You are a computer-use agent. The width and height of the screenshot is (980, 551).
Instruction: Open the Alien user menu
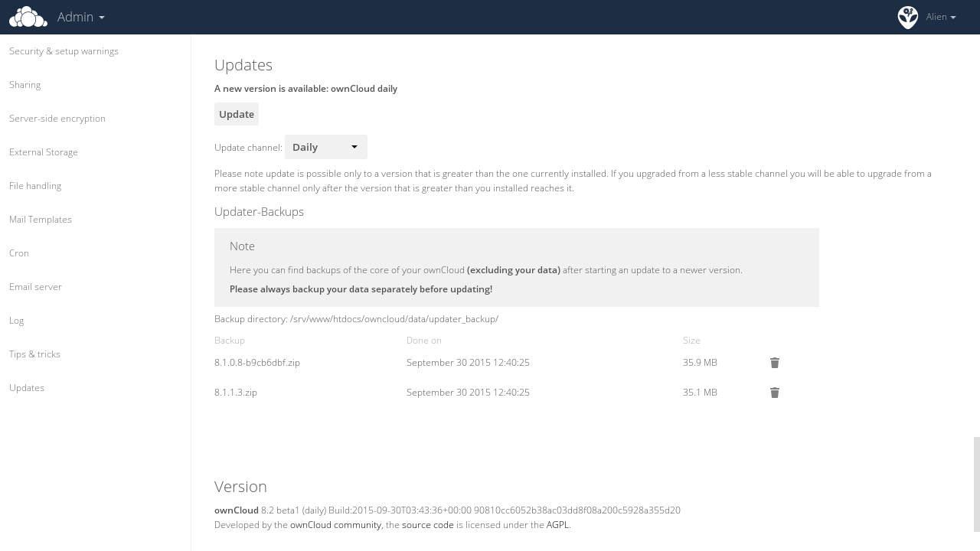pyautogui.click(x=941, y=17)
